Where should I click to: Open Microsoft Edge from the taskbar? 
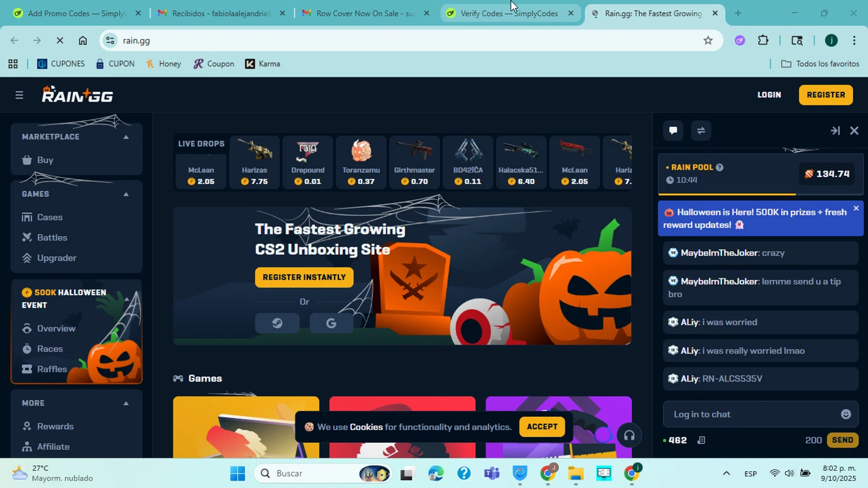(436, 474)
